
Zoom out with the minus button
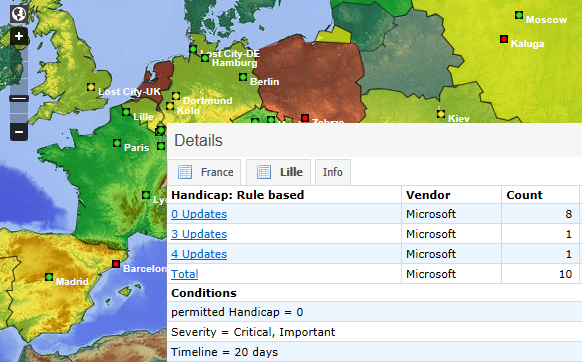(x=19, y=132)
